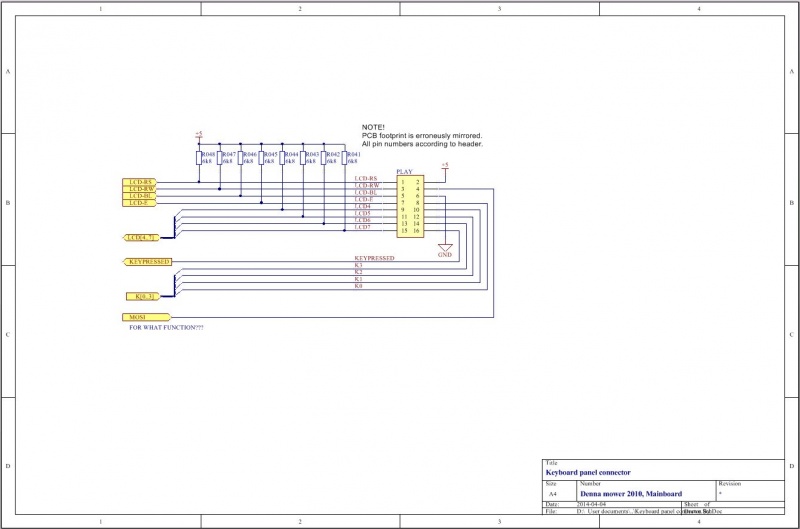Select the red LCD-BL net label
The image size is (800, 529).
tap(366, 192)
